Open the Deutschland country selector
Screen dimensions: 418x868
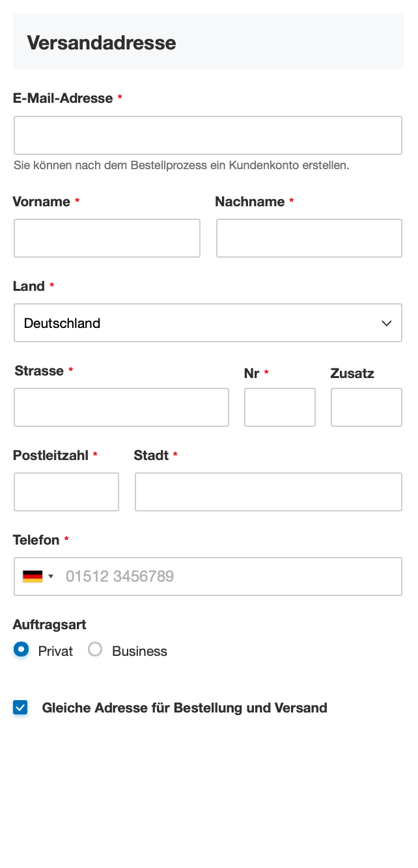pos(208,323)
